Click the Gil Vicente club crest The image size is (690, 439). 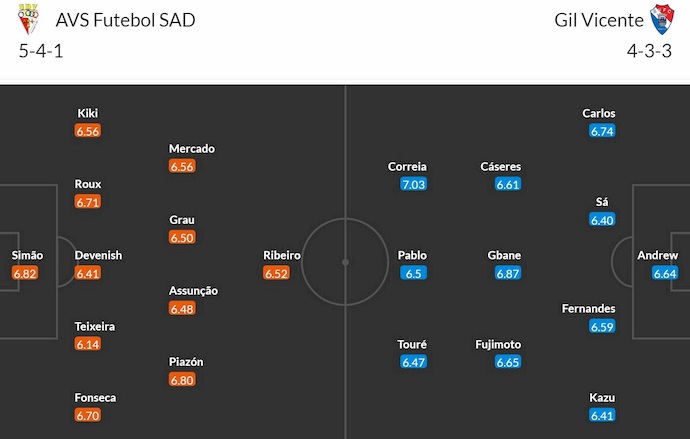pos(661,19)
